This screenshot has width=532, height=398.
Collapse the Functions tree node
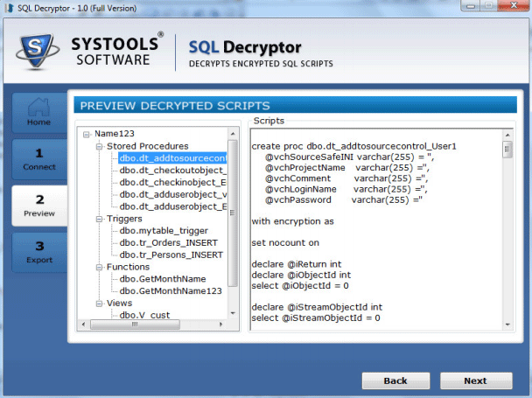tap(99, 268)
